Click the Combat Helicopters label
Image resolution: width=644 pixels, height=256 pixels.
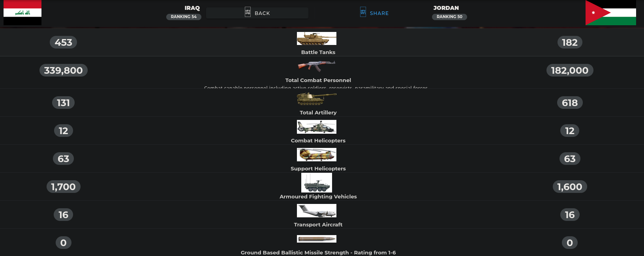click(x=318, y=140)
